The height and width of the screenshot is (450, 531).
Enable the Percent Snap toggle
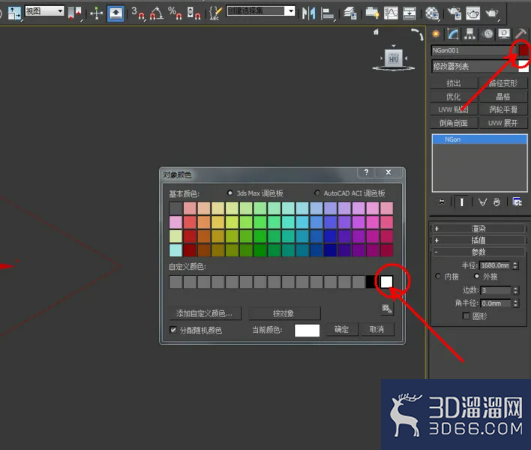(175, 13)
